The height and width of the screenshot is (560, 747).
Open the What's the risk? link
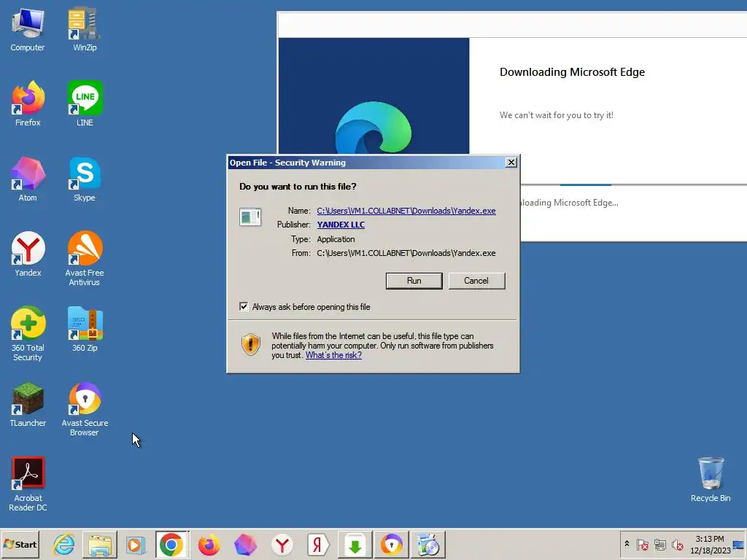coord(333,355)
